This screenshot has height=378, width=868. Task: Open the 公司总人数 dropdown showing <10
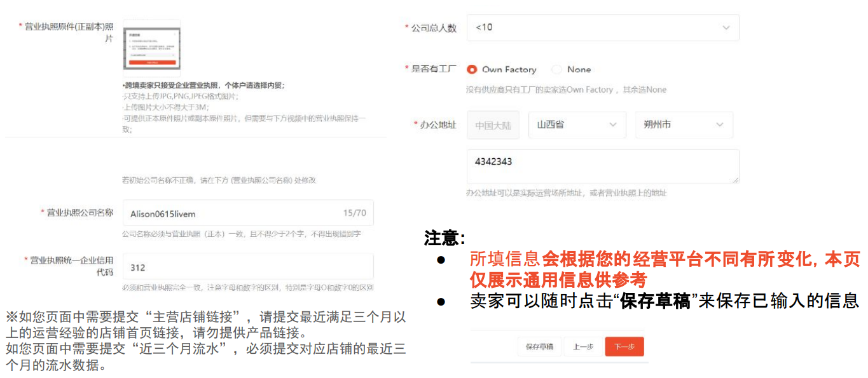602,27
